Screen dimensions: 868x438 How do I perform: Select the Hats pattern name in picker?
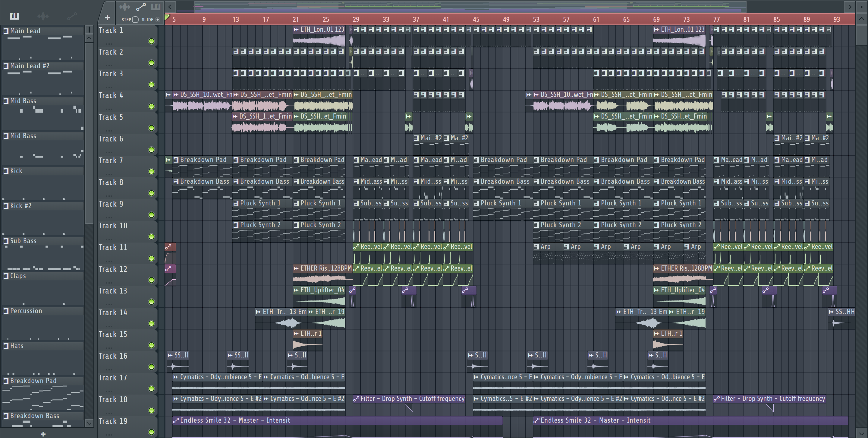(x=17, y=346)
